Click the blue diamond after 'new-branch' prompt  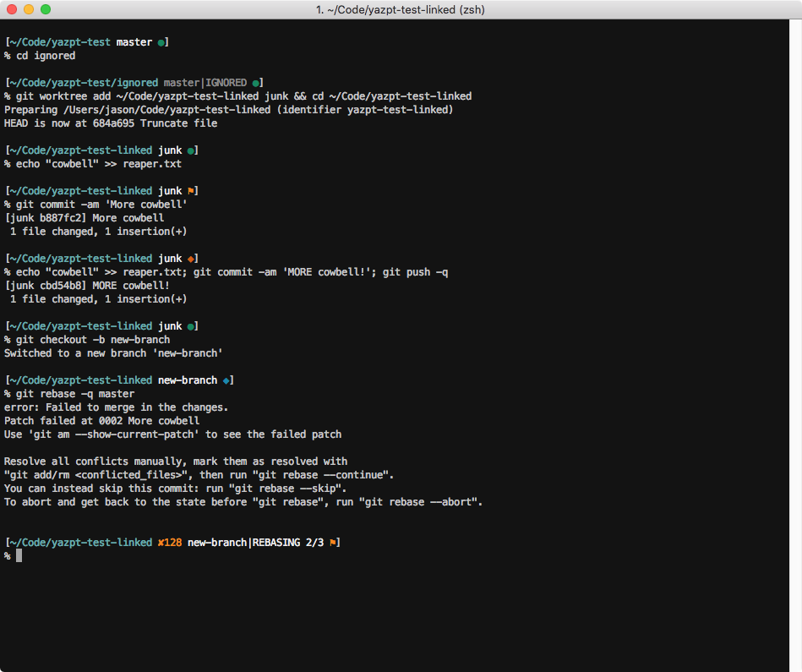(x=226, y=380)
